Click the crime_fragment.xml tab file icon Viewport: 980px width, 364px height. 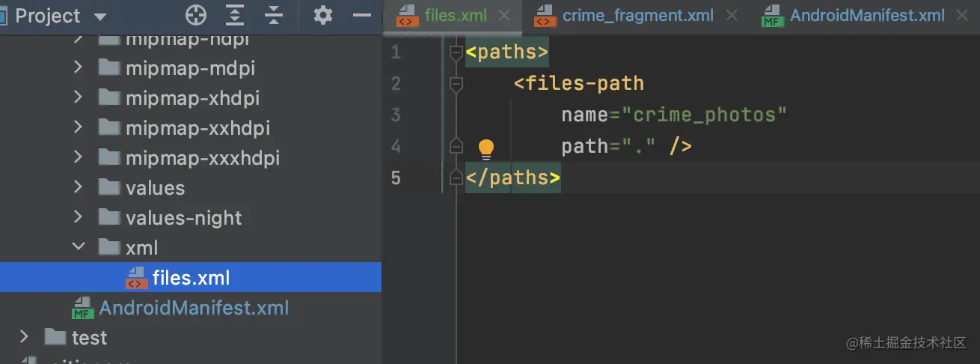point(545,16)
